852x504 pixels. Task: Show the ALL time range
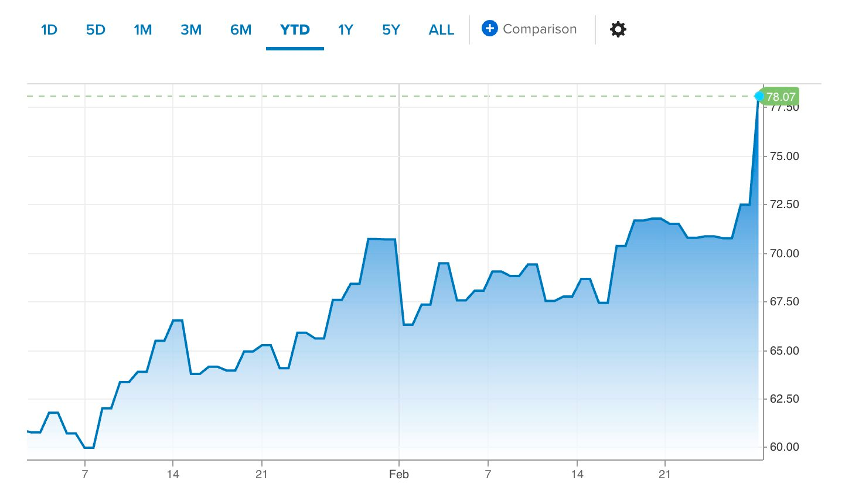(x=441, y=29)
